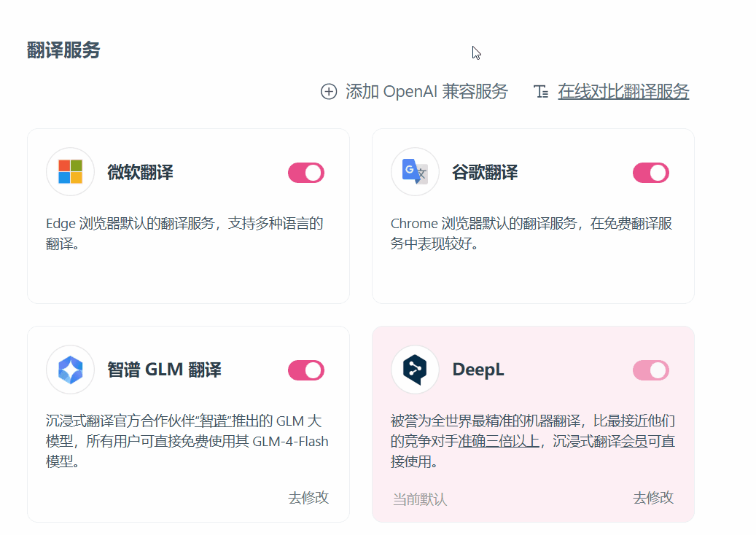
Task: Disable the 智谱 GLM 翻译 switch
Action: (x=306, y=370)
